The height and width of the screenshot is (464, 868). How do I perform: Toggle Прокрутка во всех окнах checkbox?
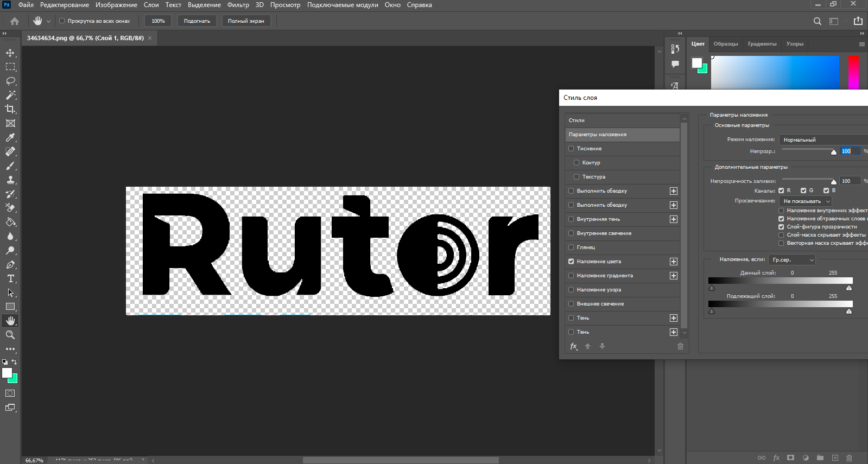[62, 21]
